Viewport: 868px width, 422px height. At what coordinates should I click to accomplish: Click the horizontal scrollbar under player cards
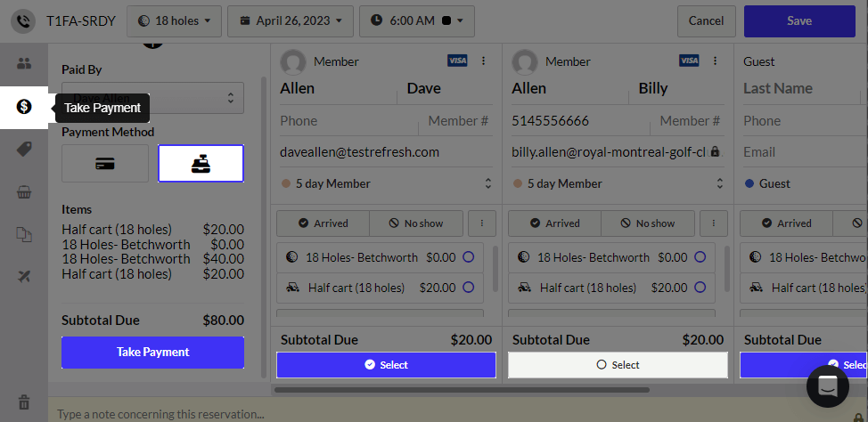462,390
